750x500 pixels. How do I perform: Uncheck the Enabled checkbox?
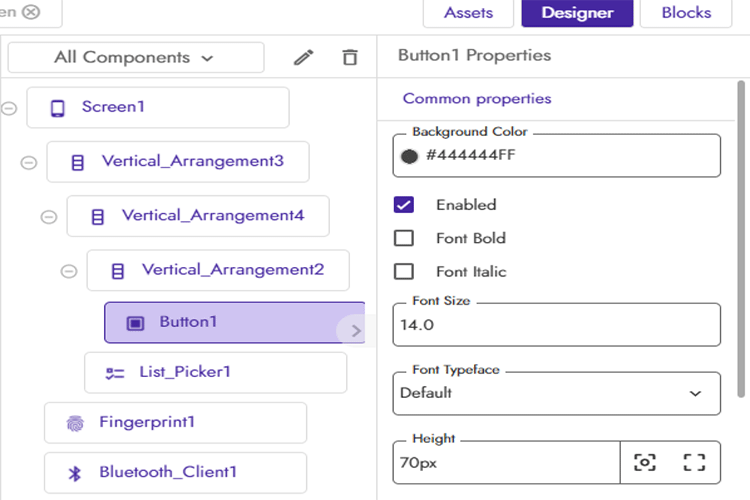(404, 205)
